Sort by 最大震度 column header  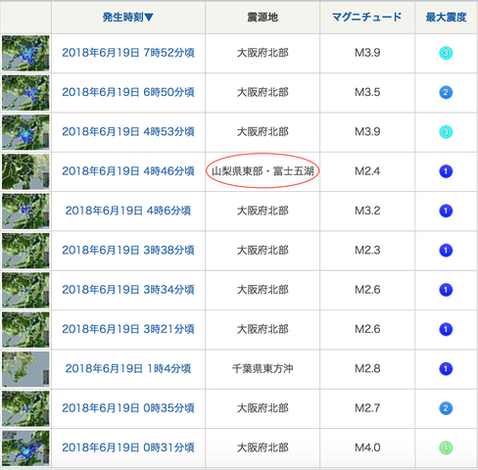(446, 17)
